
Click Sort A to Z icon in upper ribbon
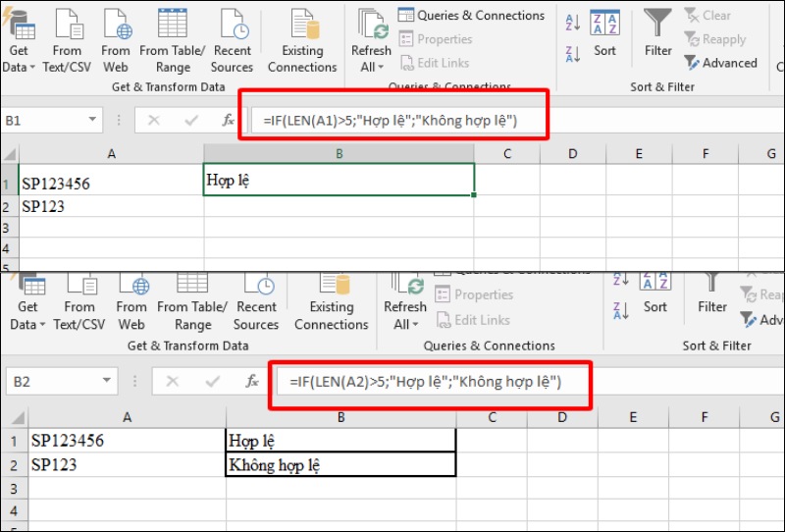574,21
